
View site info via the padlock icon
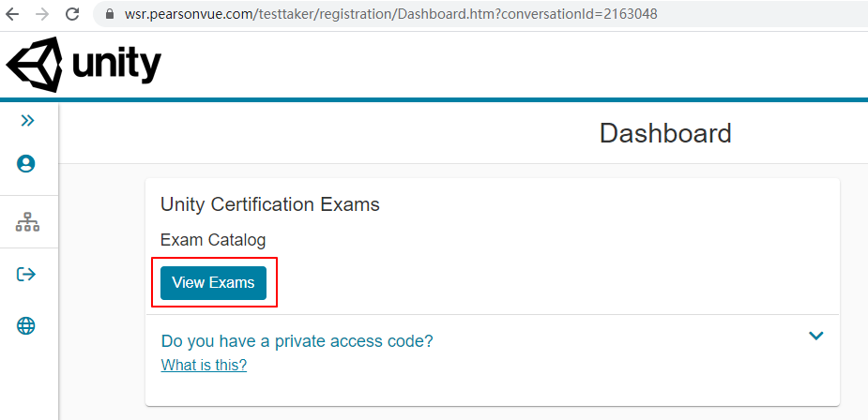[x=109, y=15]
